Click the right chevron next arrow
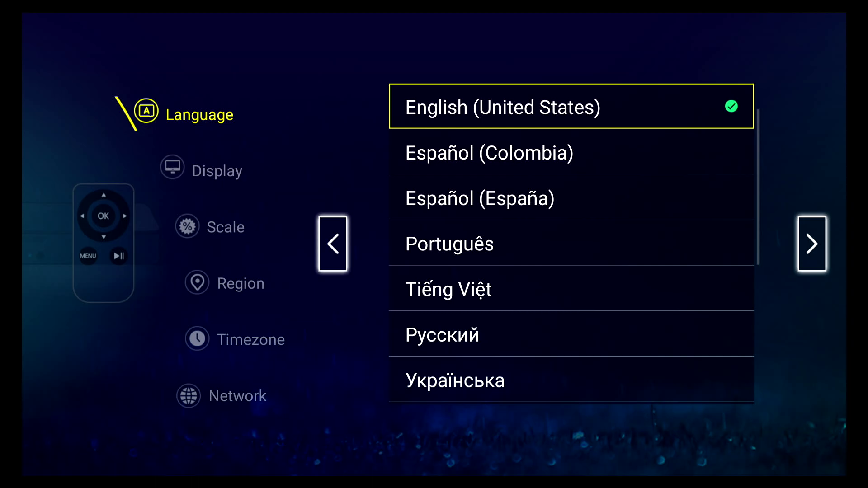Screen dimensions: 868x488 coord(811,244)
